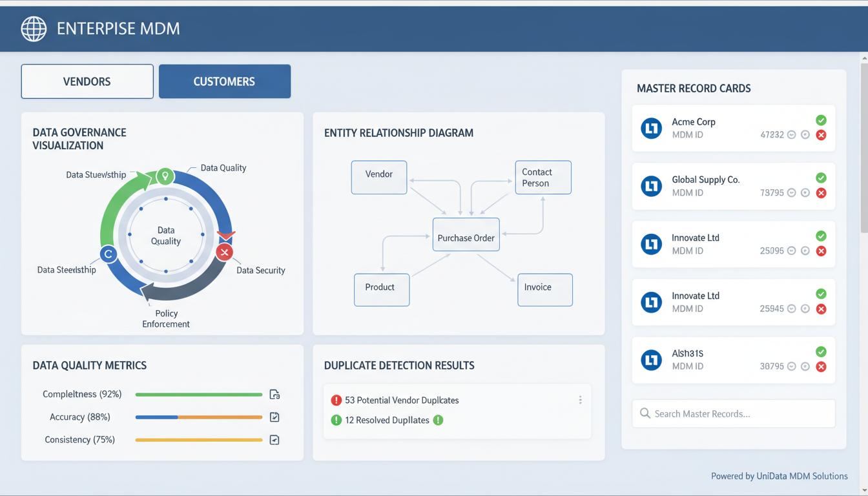Click the location pin marker on the governance ring
868x496 pixels.
[165, 176]
